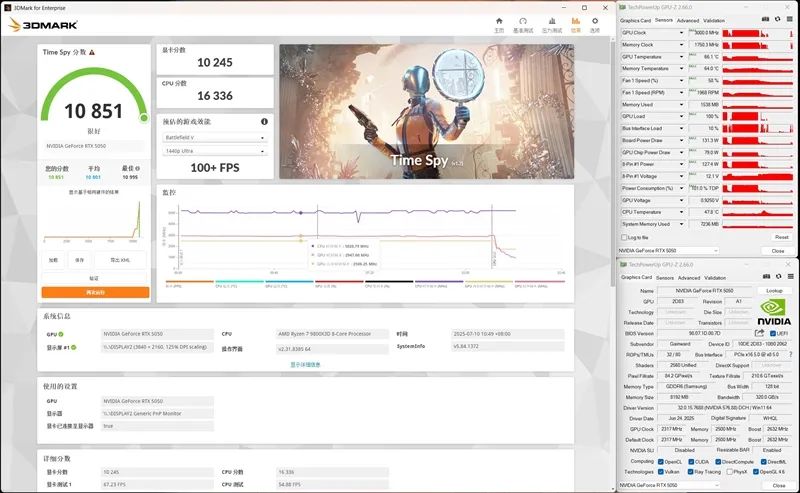Image resolution: width=800 pixels, height=493 pixels.
Task: Open hamburger menu in Sensors GPU-Z window
Action: [x=790, y=19]
